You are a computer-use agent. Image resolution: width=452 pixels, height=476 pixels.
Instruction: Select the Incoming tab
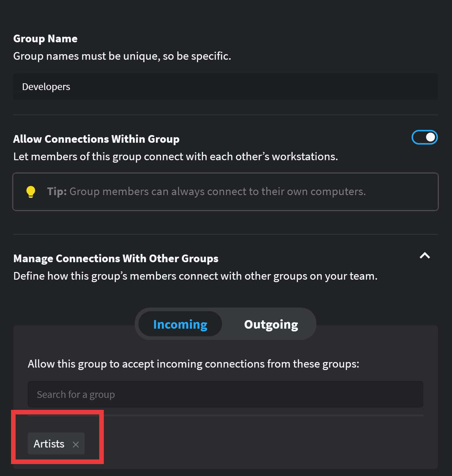[180, 324]
